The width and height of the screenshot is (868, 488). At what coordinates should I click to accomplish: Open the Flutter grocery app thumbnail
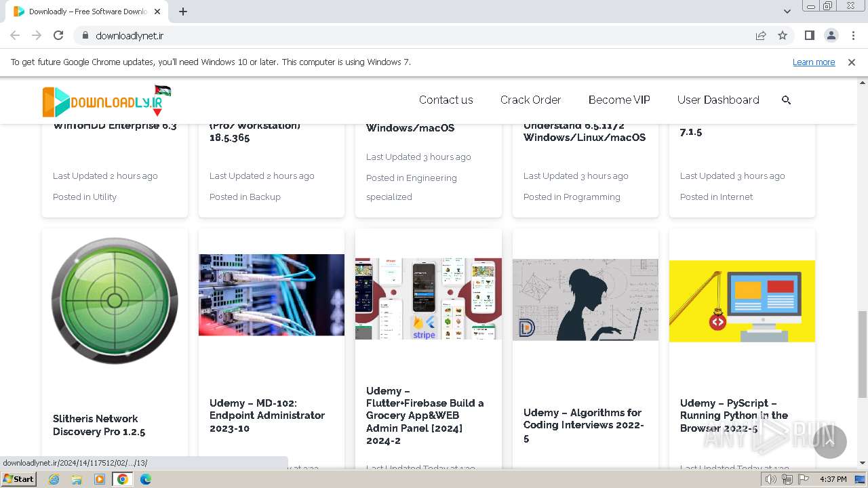click(429, 298)
